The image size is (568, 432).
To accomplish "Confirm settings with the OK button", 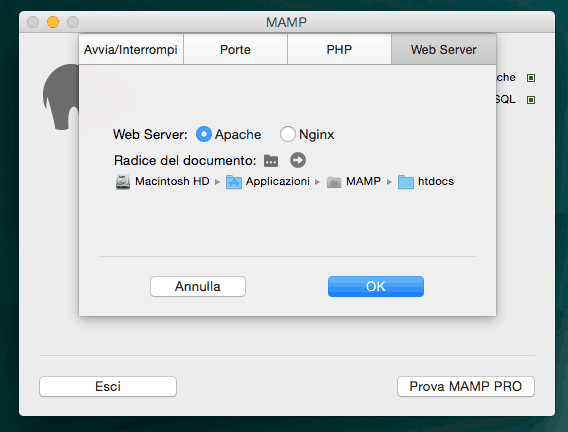I will [x=376, y=286].
